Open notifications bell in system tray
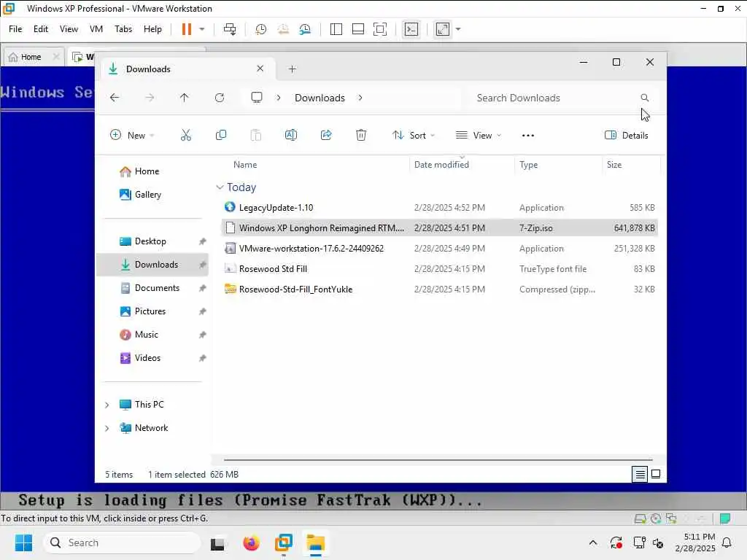The height and width of the screenshot is (560, 747). click(727, 542)
